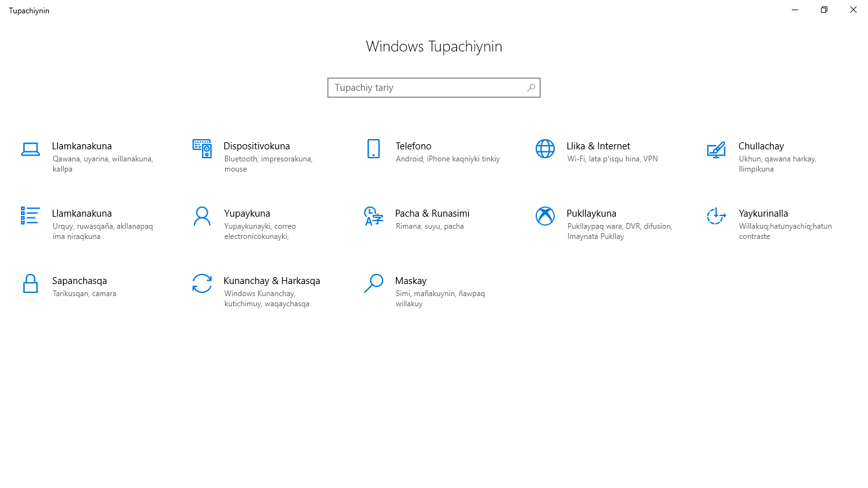Click the Pukllaykuna Xbox icon
This screenshot has height=488, width=868.
tap(545, 216)
